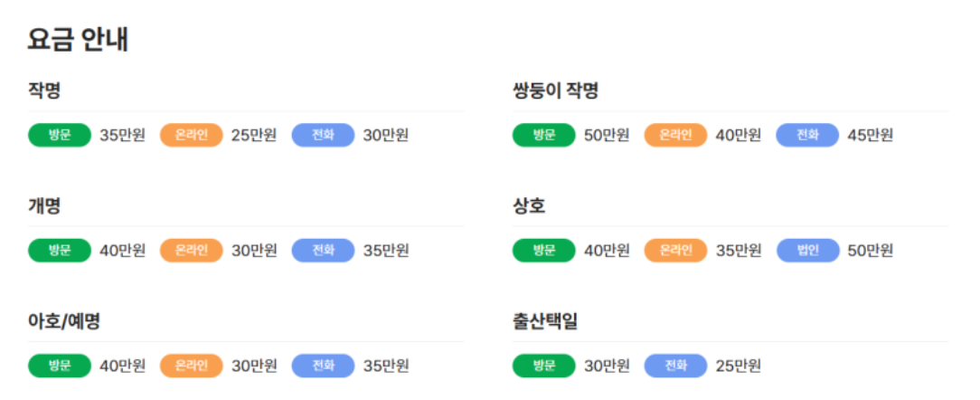
Task: Click the 전화 badge under 아호/예명
Action: [x=323, y=366]
